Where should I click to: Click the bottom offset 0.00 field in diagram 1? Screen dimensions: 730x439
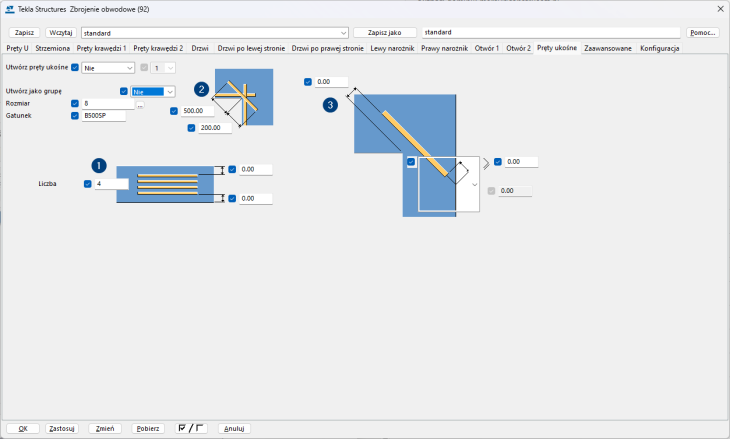256,199
